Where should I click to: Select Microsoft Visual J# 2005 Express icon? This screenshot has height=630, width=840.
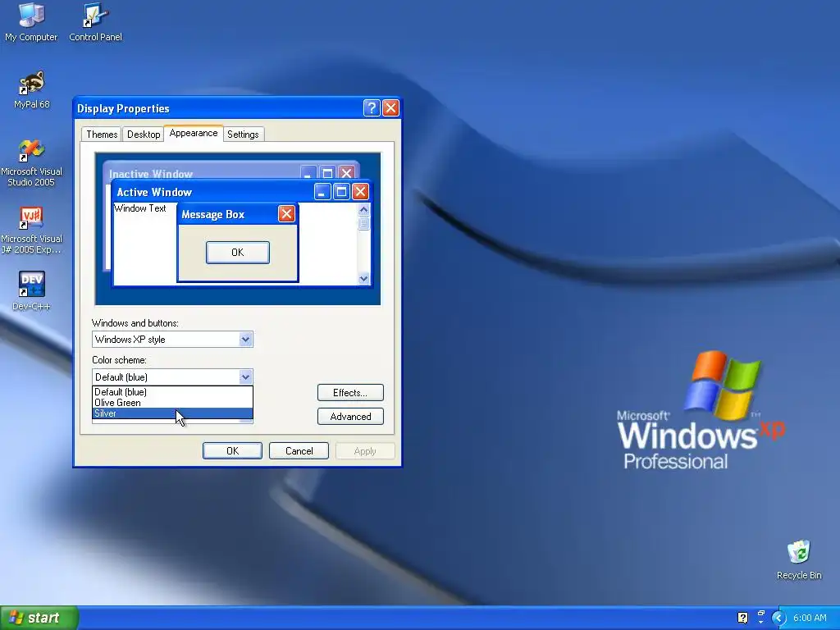(x=32, y=231)
